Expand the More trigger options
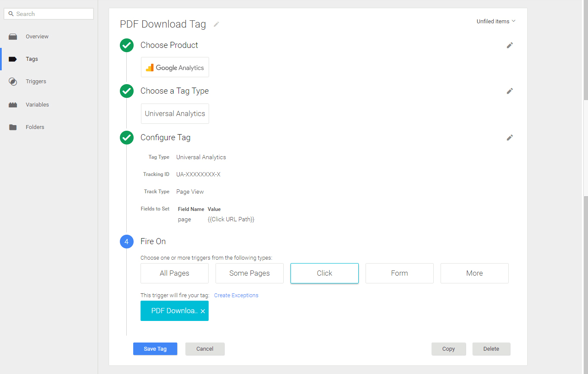 pos(474,273)
